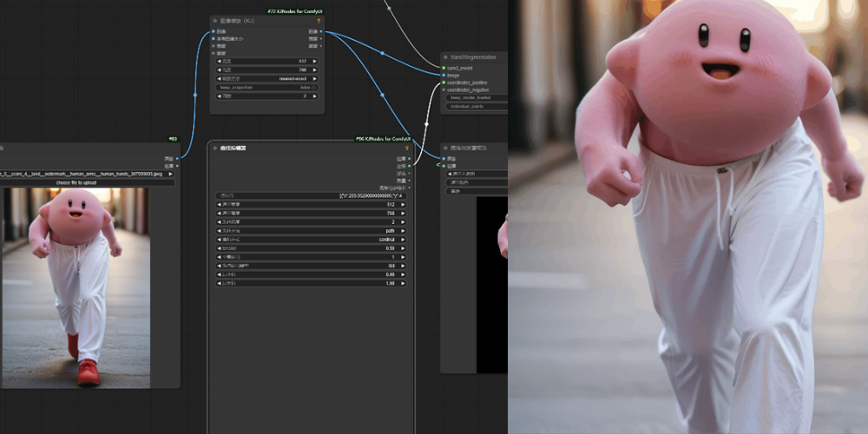The width and height of the screenshot is (868, 434).
Task: Click the midpoint dot on blue wire left of the resize node
Action: pos(194,95)
